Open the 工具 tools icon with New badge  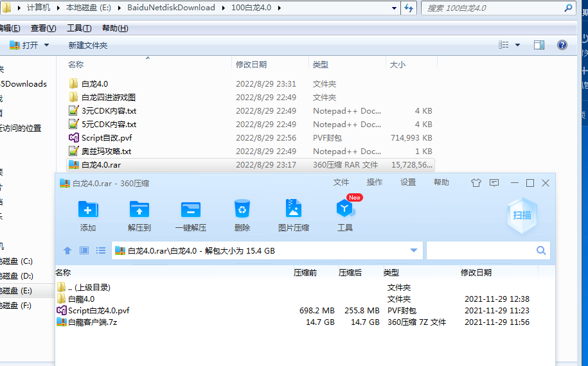coord(345,209)
